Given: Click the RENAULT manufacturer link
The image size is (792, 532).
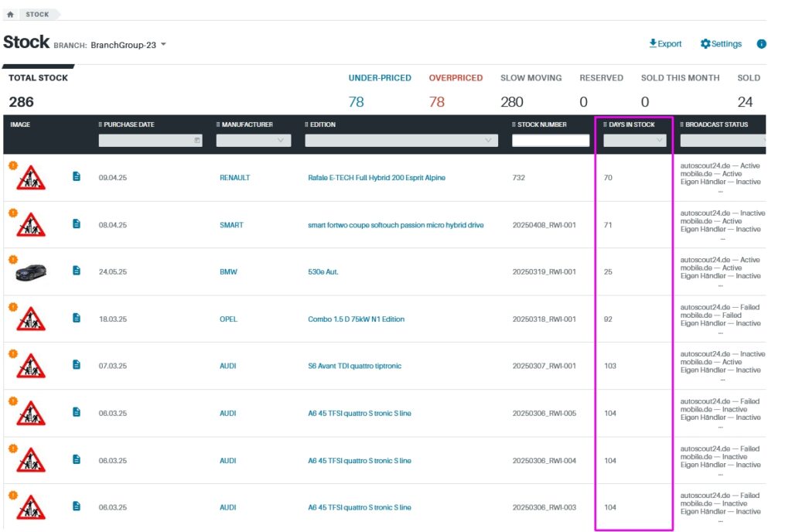Looking at the screenshot, I should [234, 178].
